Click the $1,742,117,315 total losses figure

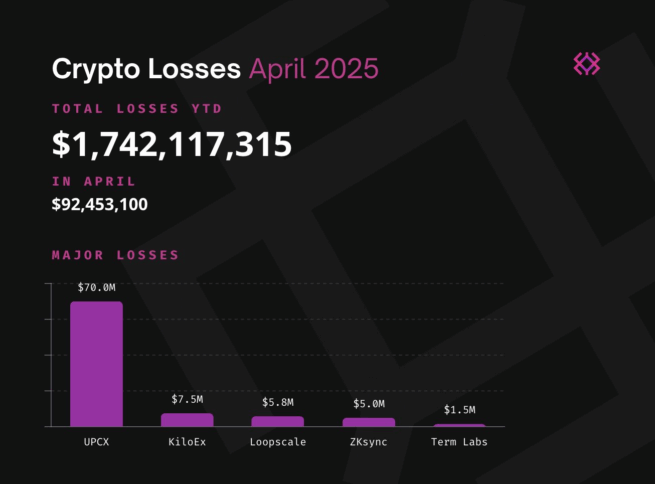[x=171, y=145]
